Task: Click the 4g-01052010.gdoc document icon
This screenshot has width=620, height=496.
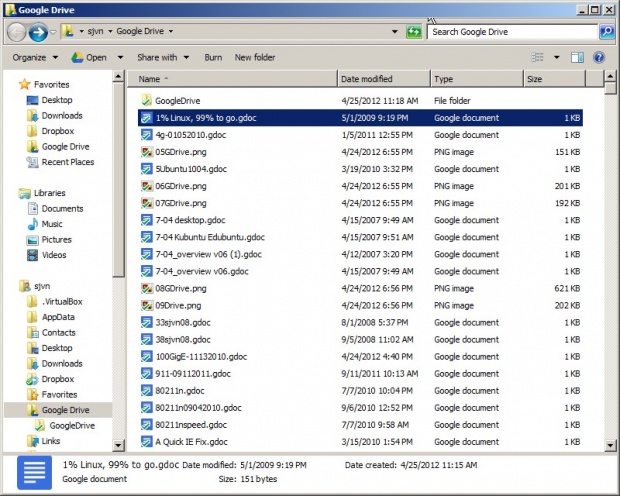Action: coord(147,135)
